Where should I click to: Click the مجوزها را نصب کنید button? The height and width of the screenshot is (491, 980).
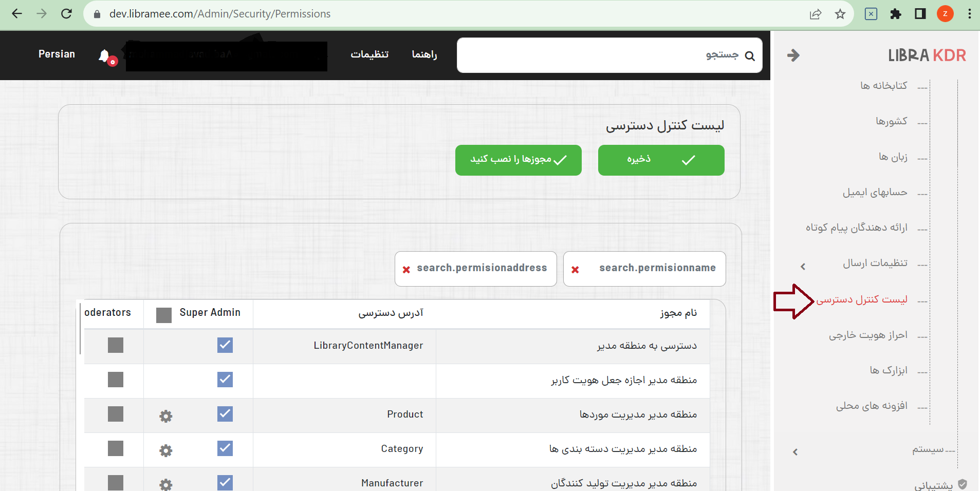coord(518,160)
